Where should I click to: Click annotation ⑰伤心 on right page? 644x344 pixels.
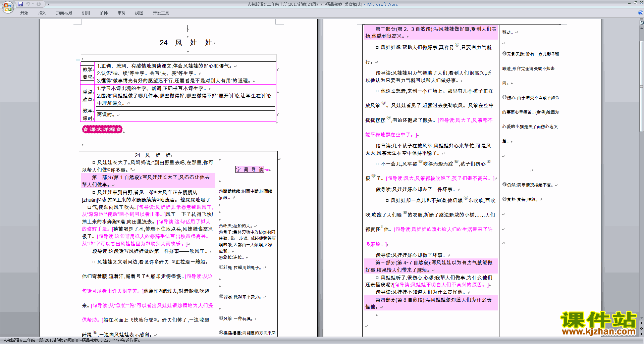(x=531, y=119)
